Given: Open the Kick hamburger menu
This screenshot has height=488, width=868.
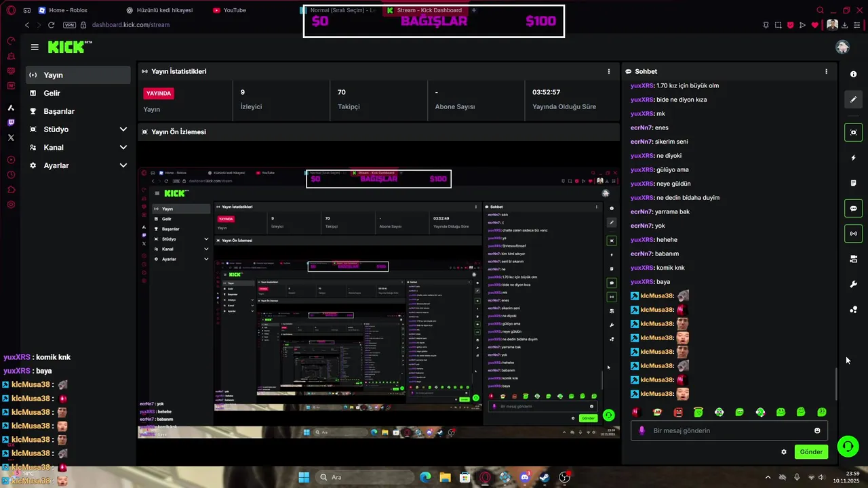Looking at the screenshot, I should (35, 47).
